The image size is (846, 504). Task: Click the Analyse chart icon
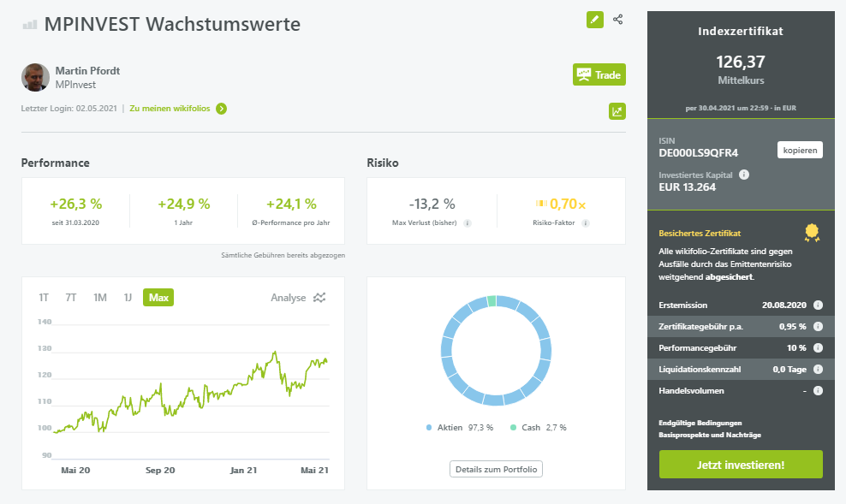(x=319, y=298)
